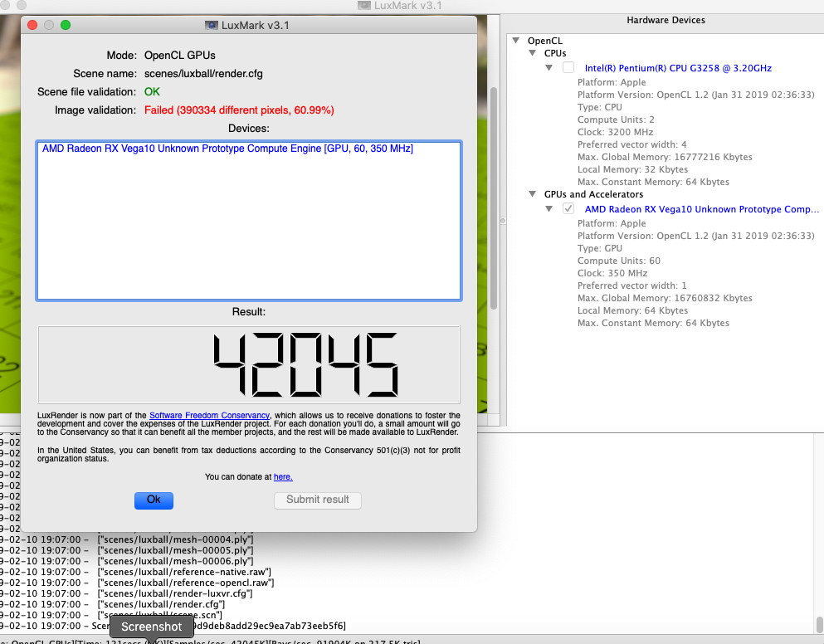
Task: Click 'Max. Global Memory: 16760832 Kbytes'
Action: [665, 298]
